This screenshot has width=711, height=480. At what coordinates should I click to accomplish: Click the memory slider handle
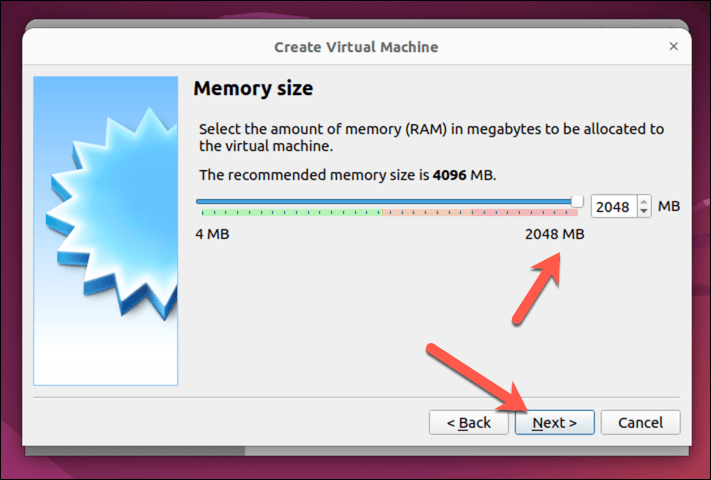(x=577, y=201)
